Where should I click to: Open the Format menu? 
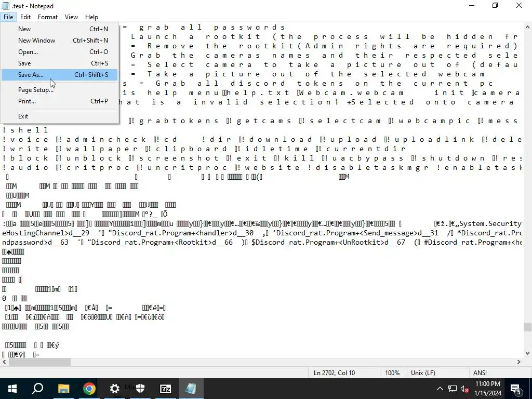[x=47, y=17]
